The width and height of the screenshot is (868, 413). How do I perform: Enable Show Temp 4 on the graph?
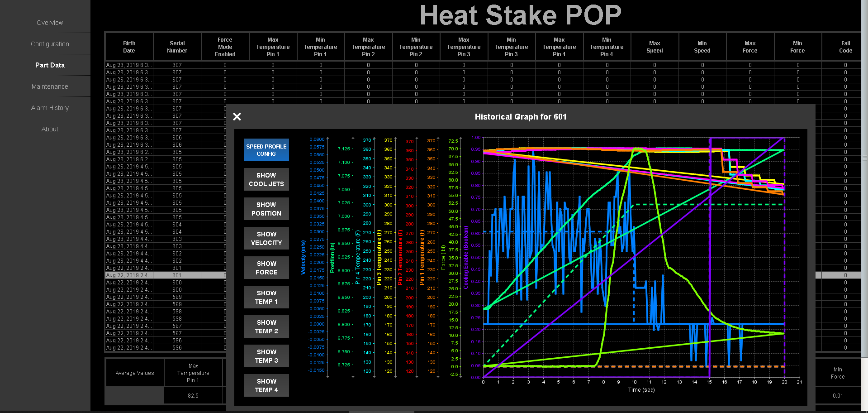pyautogui.click(x=266, y=385)
